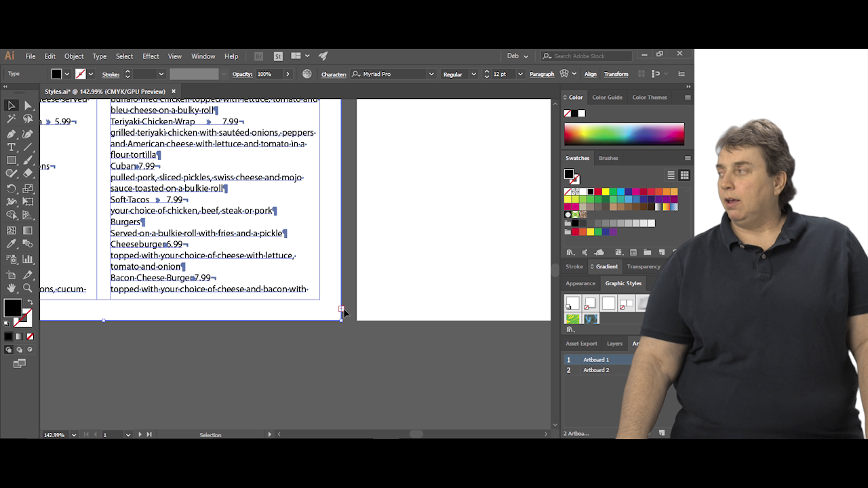Apply Color fill mode button

tap(9, 336)
